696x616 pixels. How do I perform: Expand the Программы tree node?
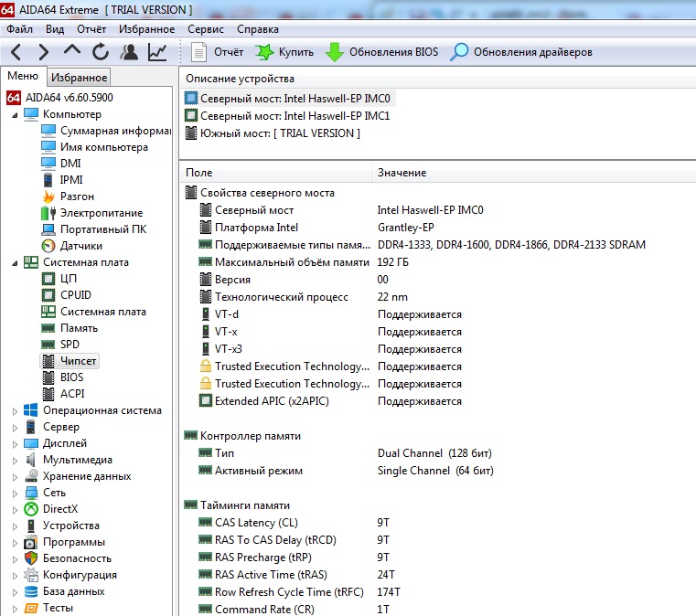pyautogui.click(x=15, y=542)
